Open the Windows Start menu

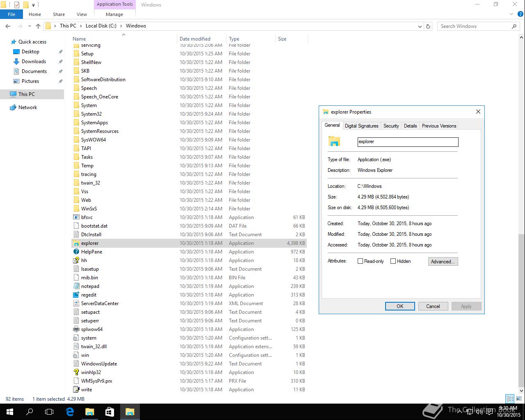(x=10, y=412)
